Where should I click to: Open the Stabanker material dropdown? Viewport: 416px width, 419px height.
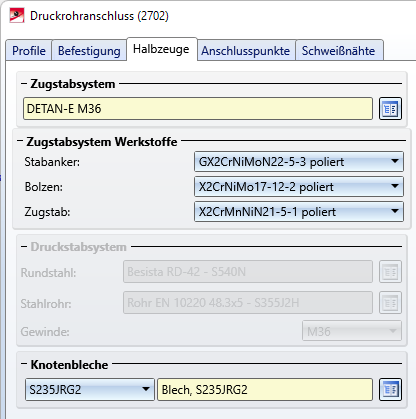coord(299,162)
